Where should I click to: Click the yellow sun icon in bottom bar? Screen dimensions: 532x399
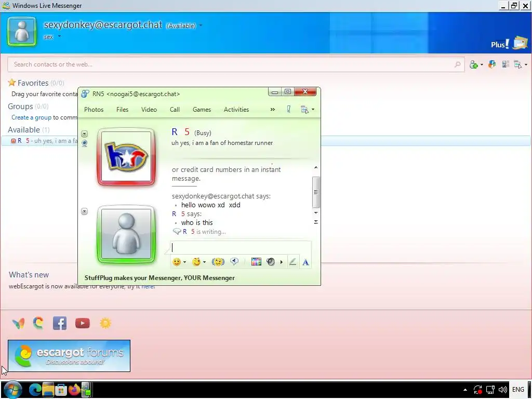click(105, 323)
